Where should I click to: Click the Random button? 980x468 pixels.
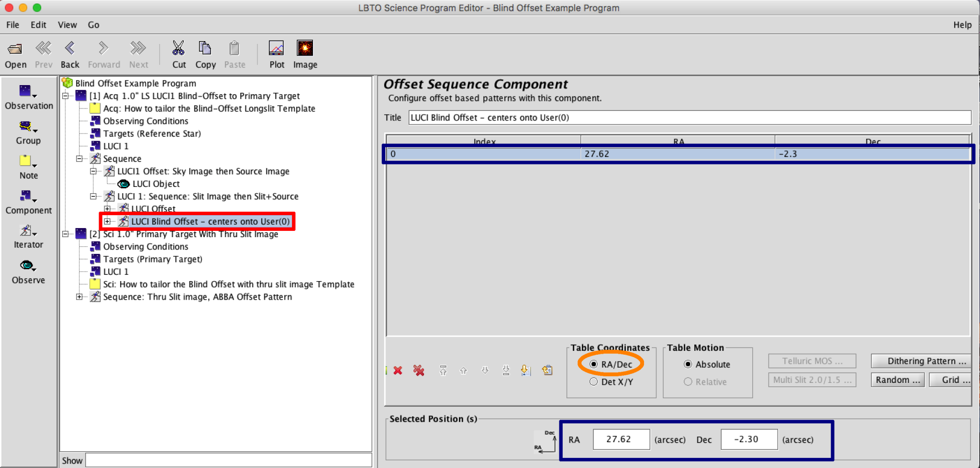point(898,380)
